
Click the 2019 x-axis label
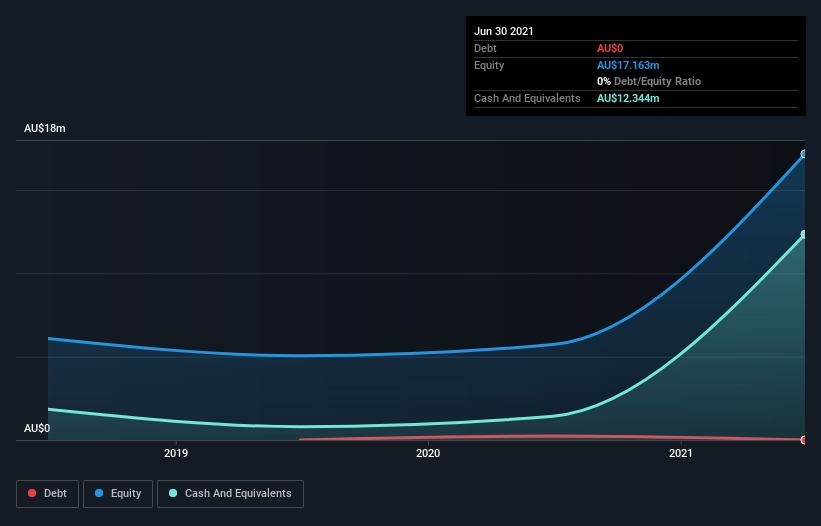click(x=176, y=453)
